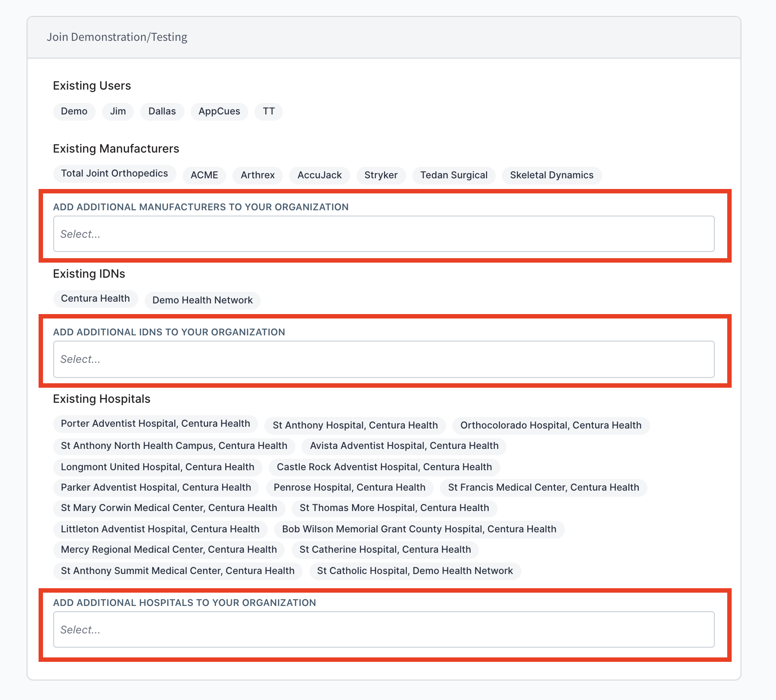Click the Jim user tag
776x700 pixels.
pos(118,111)
